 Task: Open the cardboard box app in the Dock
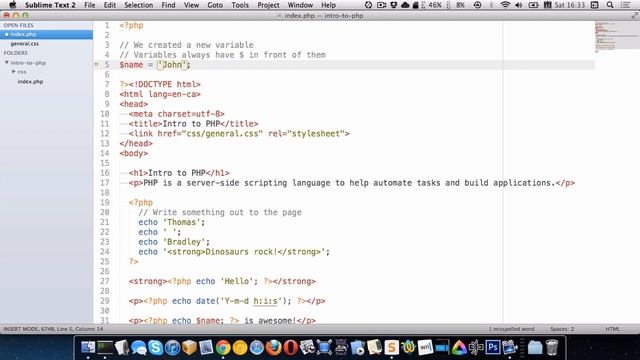[x=189, y=347]
